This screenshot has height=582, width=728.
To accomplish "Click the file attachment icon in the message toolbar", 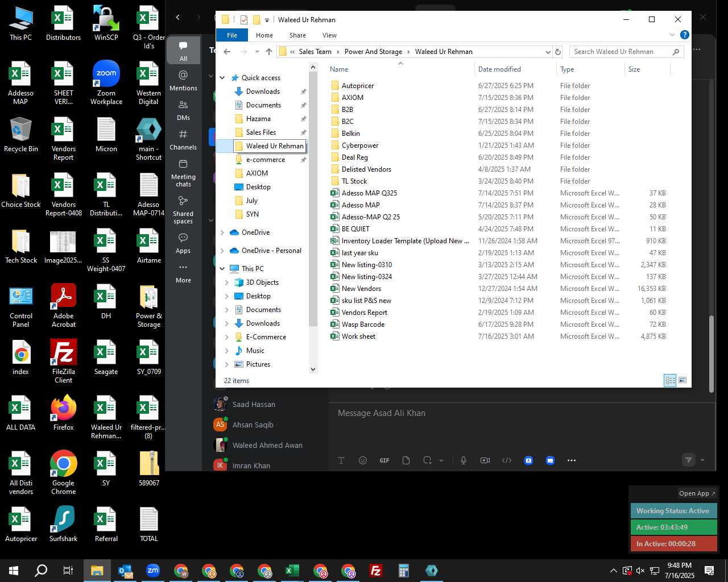I will pos(406,460).
